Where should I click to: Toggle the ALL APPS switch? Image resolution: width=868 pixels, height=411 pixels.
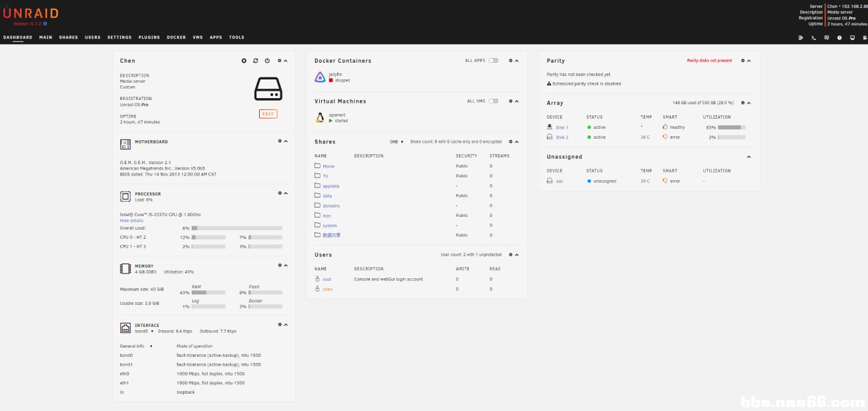(x=493, y=61)
